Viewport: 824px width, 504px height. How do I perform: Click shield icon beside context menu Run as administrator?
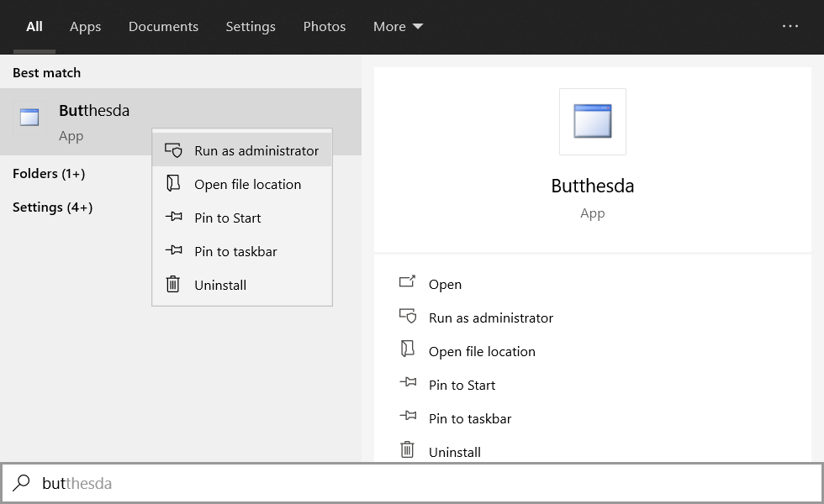coord(173,150)
